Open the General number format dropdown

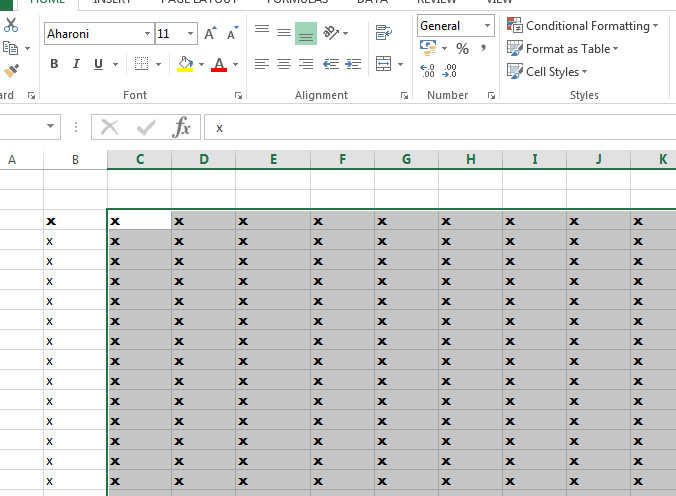coord(488,26)
